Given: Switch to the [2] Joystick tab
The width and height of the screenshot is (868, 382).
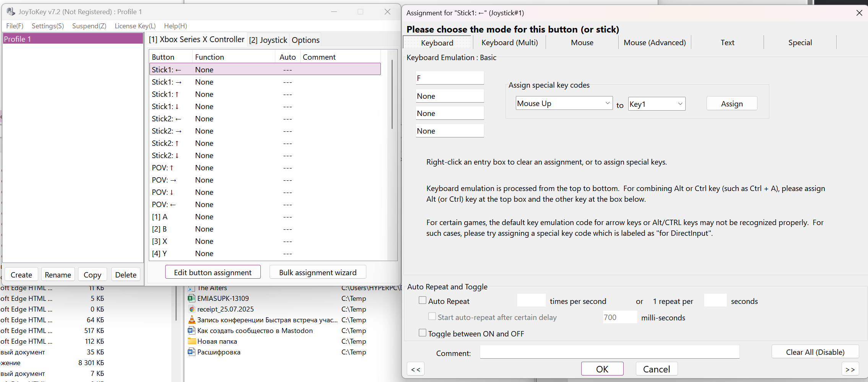Looking at the screenshot, I should tap(268, 40).
